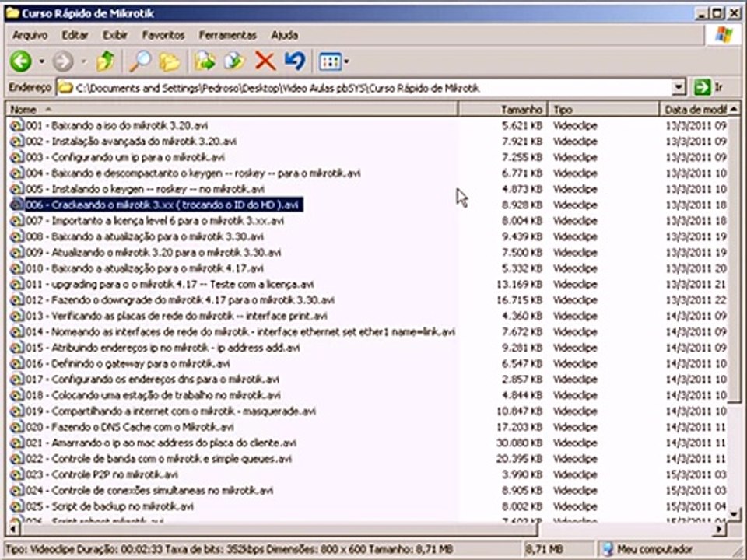
Task: Select file icon of 023 - Controle P2P
Action: pos(16,474)
